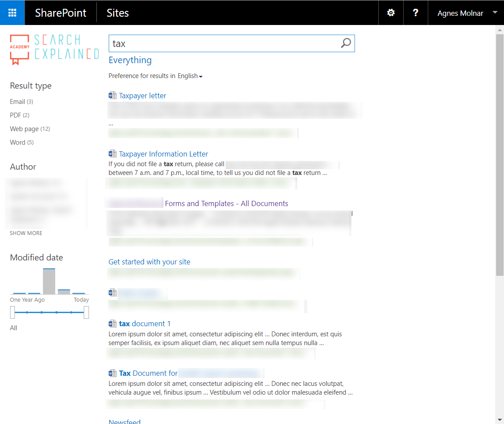Filter results by PDF type

click(20, 115)
